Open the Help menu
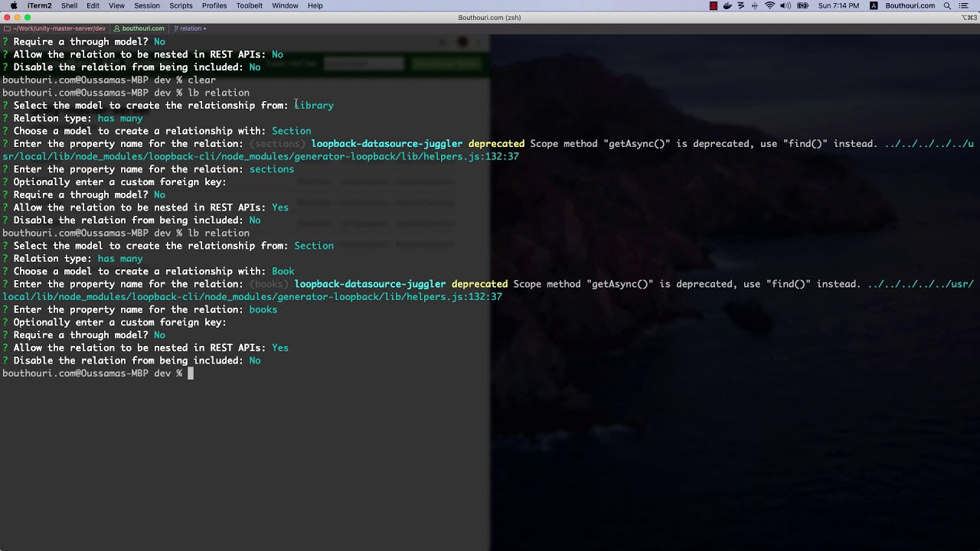Image resolution: width=980 pixels, height=551 pixels. (x=315, y=5)
